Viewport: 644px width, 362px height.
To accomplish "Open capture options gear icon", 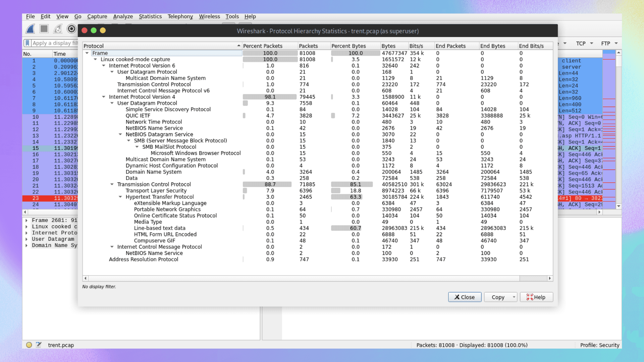I will pyautogui.click(x=71, y=29).
